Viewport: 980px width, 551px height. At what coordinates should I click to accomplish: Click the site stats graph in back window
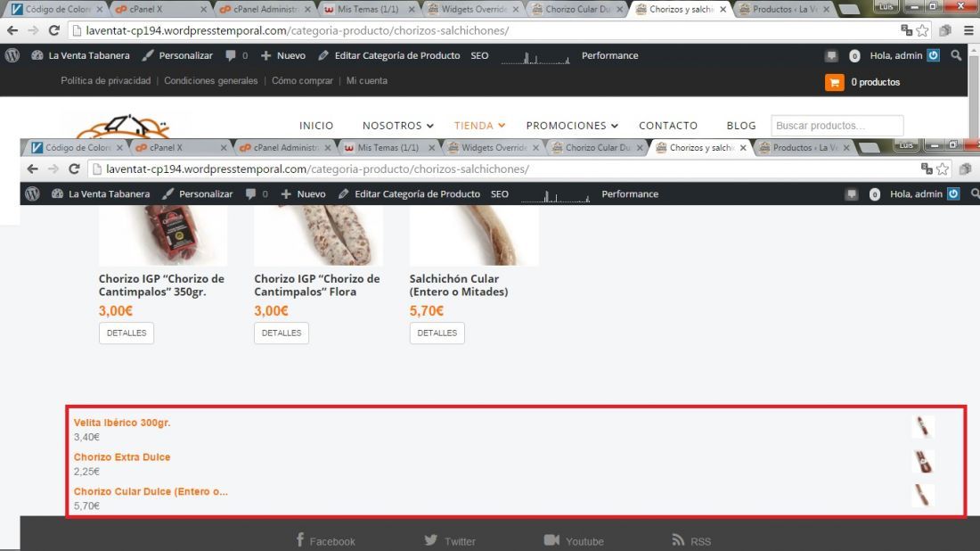535,58
